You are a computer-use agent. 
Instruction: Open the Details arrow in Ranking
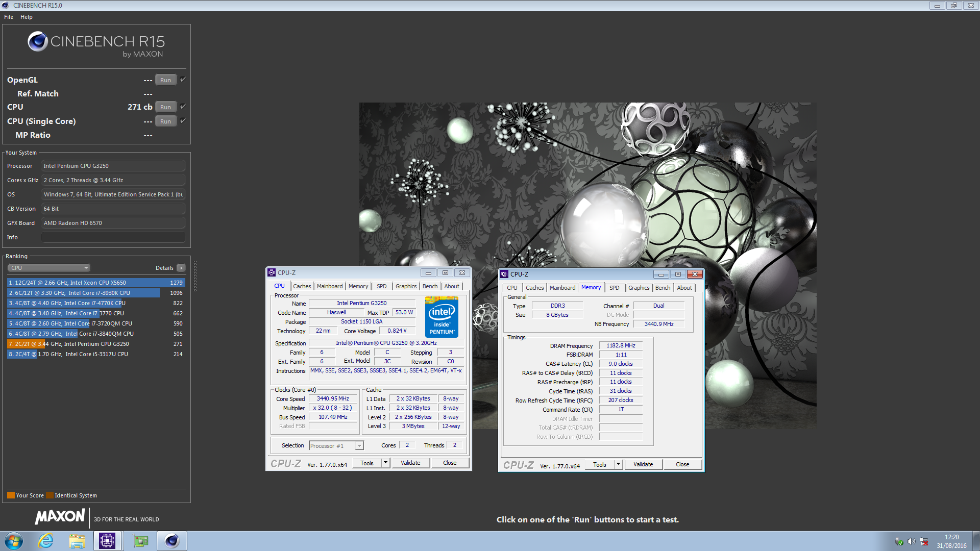pos(181,268)
